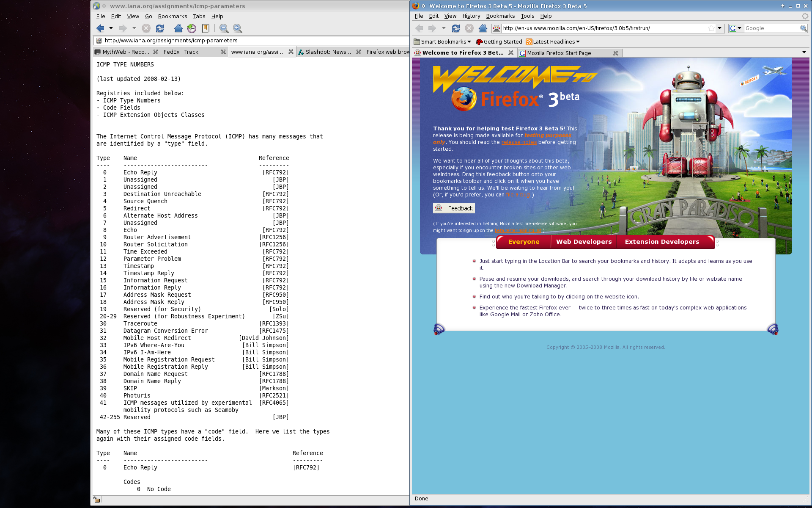
Task: Click the globe icon in the iana.org title bar
Action: pyautogui.click(x=96, y=6)
